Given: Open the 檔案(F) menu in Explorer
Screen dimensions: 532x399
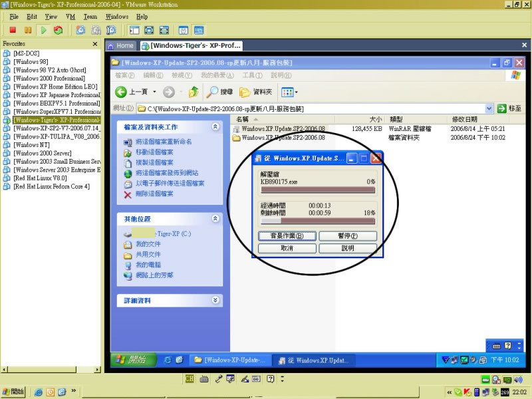Looking at the screenshot, I should 124,75.
